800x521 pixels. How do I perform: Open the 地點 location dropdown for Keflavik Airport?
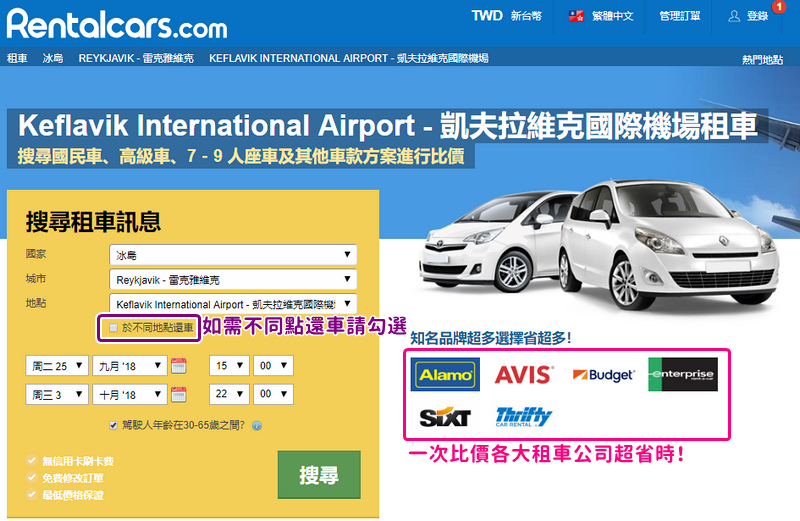click(x=233, y=304)
